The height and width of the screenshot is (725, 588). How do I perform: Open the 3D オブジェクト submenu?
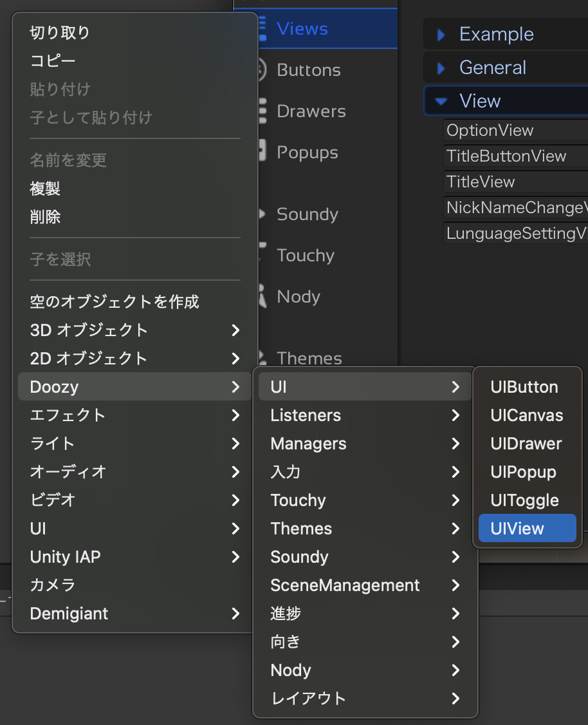[x=134, y=330]
